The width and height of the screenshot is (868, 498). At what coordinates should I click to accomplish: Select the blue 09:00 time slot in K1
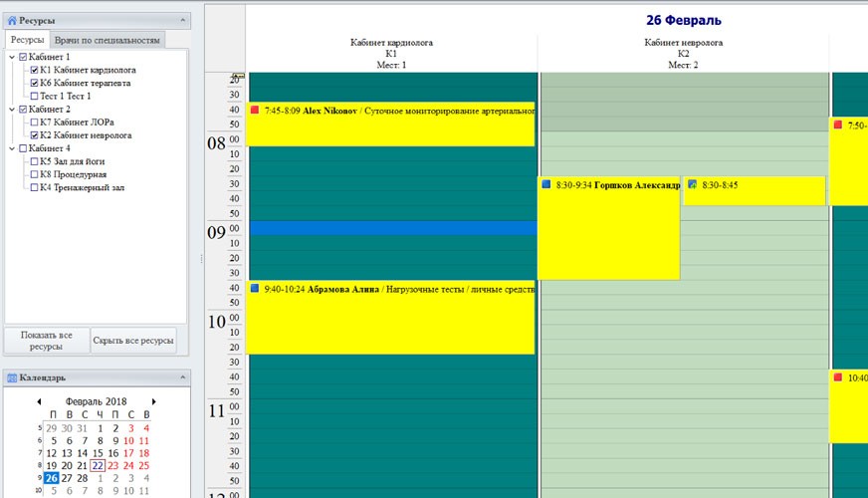click(391, 228)
